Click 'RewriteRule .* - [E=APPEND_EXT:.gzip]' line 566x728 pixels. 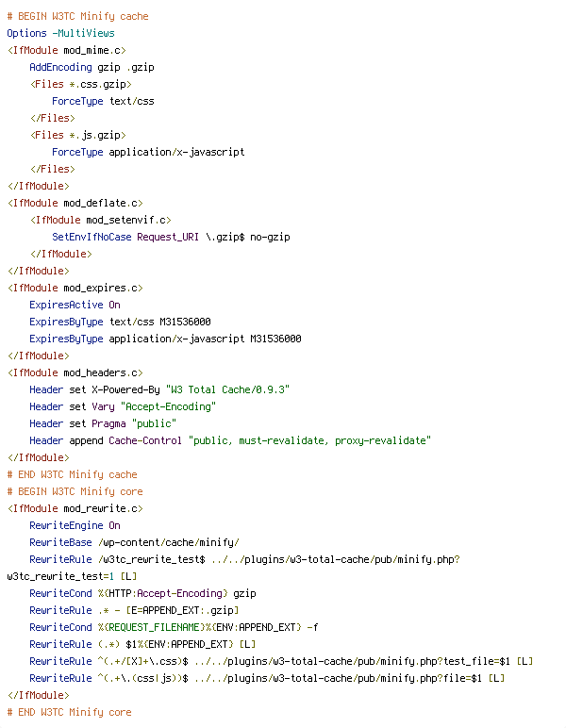tap(134, 610)
